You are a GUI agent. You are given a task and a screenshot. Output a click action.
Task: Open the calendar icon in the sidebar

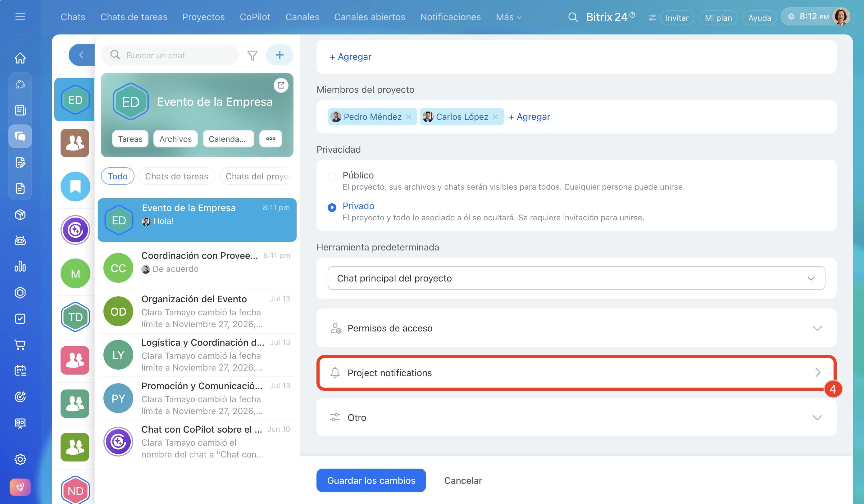(x=20, y=371)
